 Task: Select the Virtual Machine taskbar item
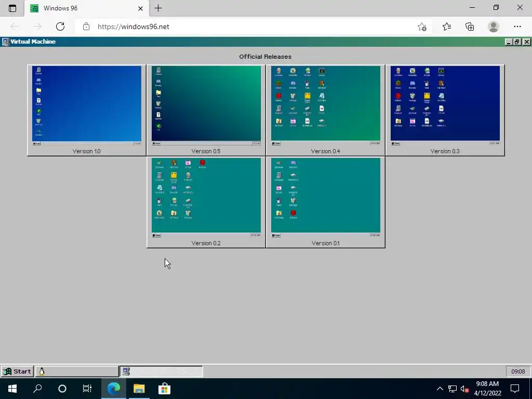pyautogui.click(x=161, y=371)
